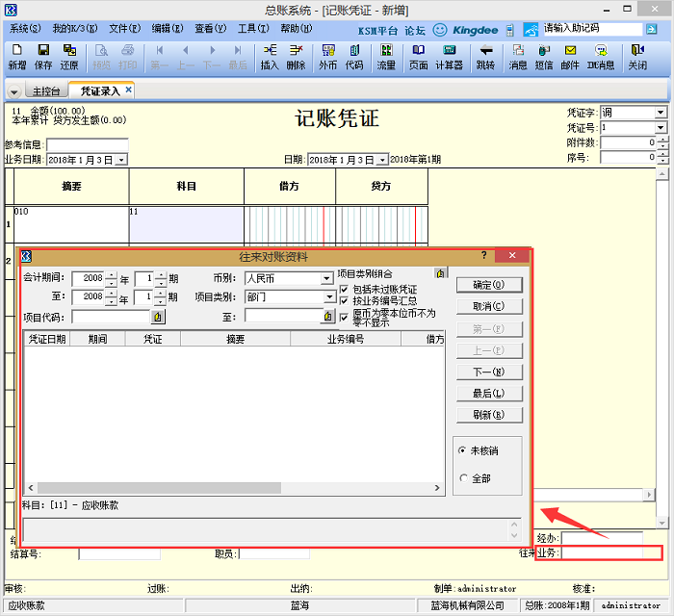Click the 确定 button in dialog
This screenshot has width=674, height=616.
pyautogui.click(x=488, y=285)
